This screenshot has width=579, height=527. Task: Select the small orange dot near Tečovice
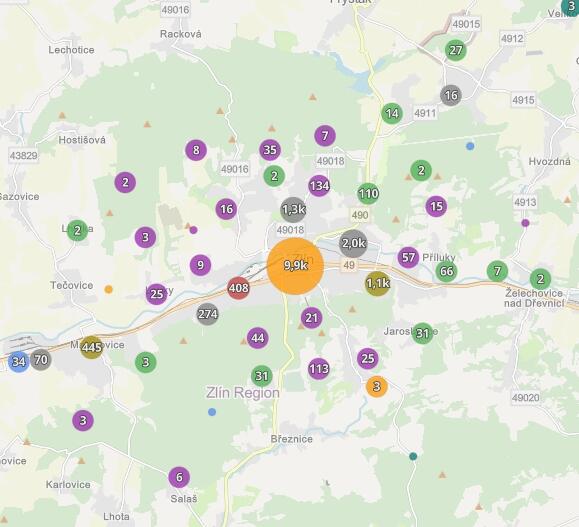pos(108,289)
